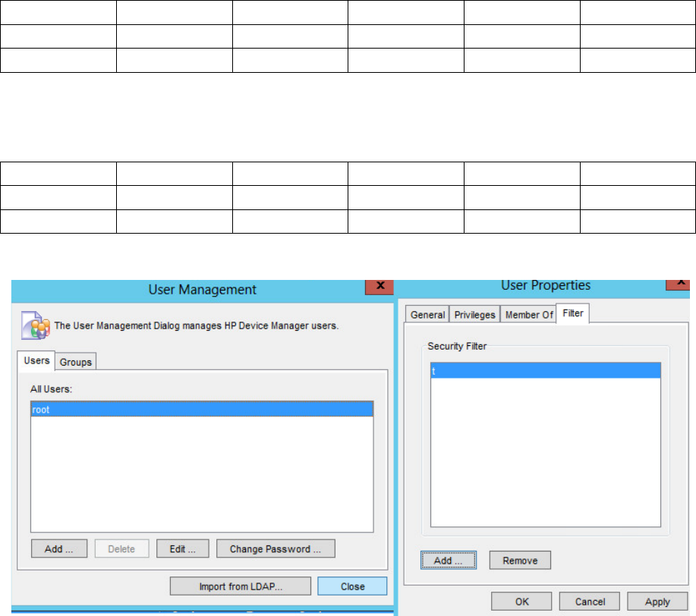Click the Edit... button
Image resolution: width=696 pixels, height=616 pixels.
(182, 548)
